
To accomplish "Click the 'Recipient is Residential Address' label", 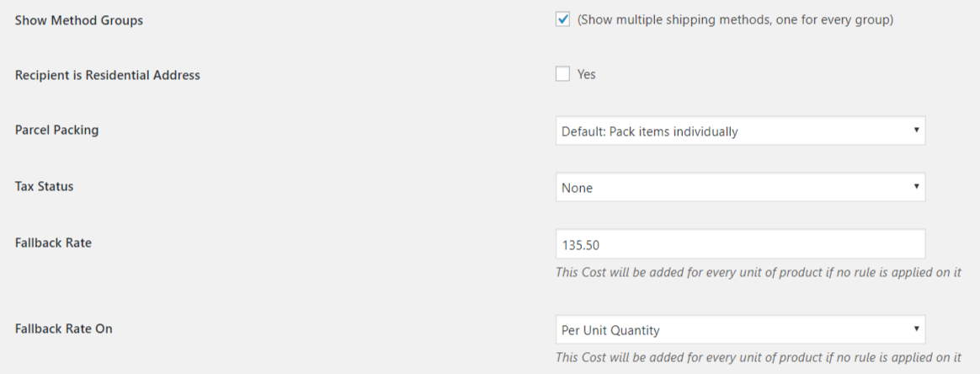I will click(x=108, y=75).
